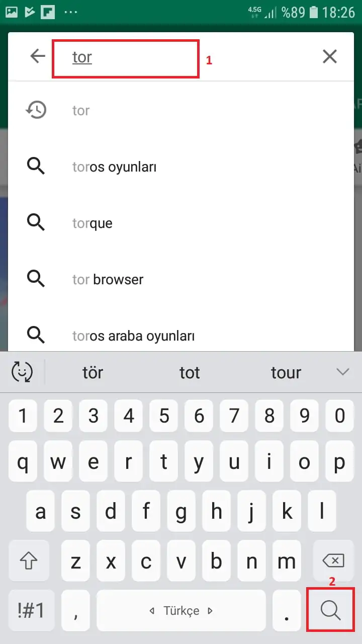
Task: Expand the keyboard suggestions chevron
Action: pos(342,372)
